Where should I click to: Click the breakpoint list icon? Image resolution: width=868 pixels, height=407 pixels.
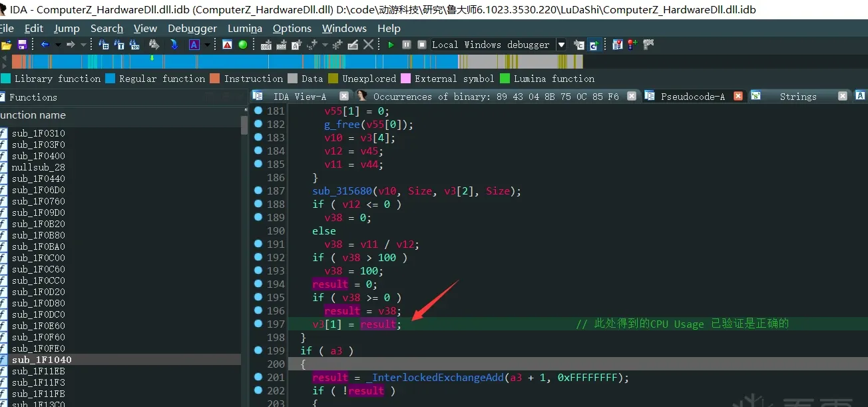(617, 45)
